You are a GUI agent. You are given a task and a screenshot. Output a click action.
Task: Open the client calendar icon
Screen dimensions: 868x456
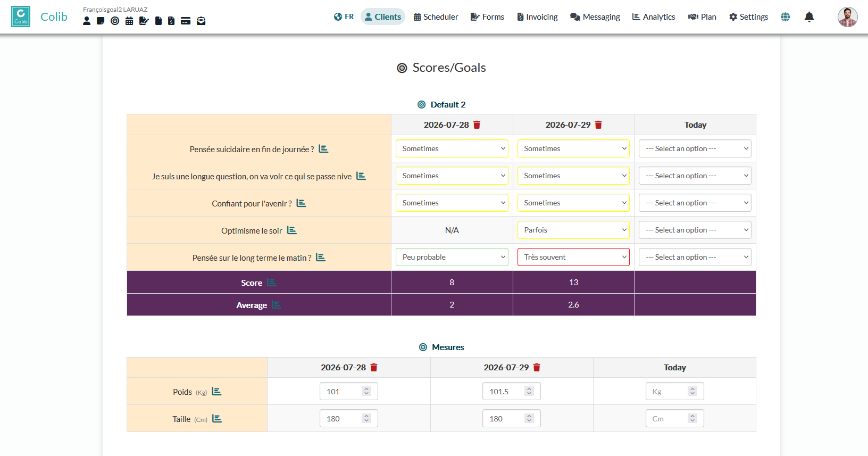click(x=129, y=21)
